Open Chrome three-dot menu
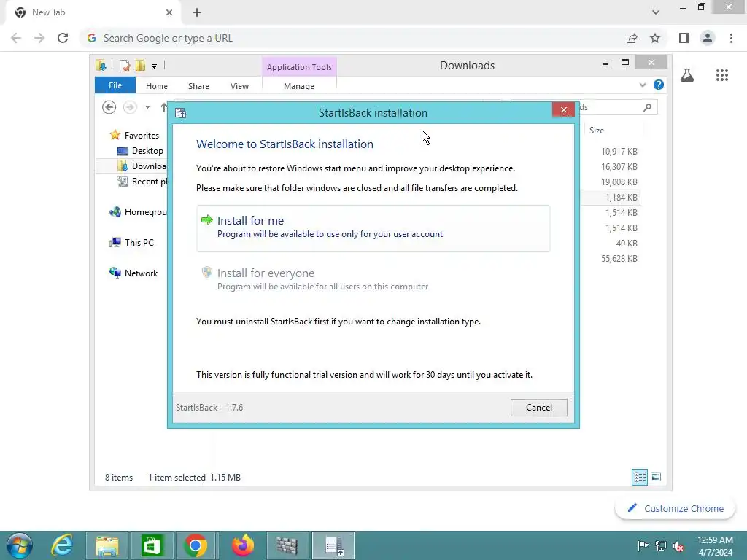 731,38
